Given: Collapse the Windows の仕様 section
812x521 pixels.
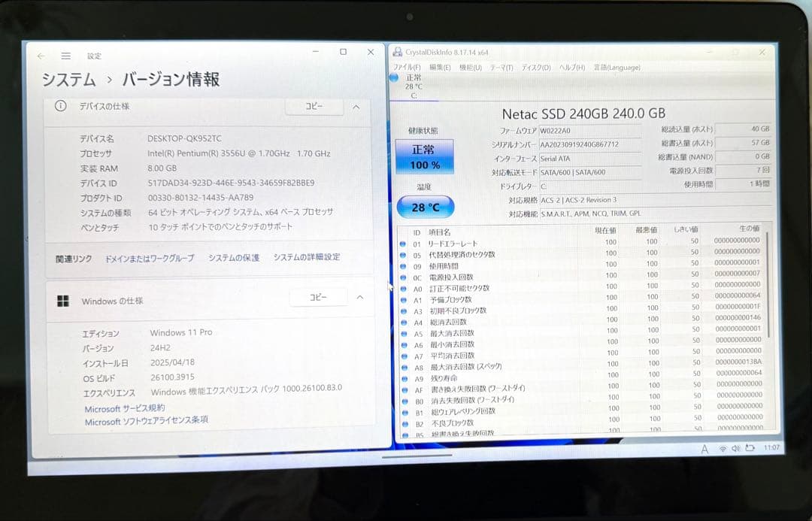Looking at the screenshot, I should point(359,298).
